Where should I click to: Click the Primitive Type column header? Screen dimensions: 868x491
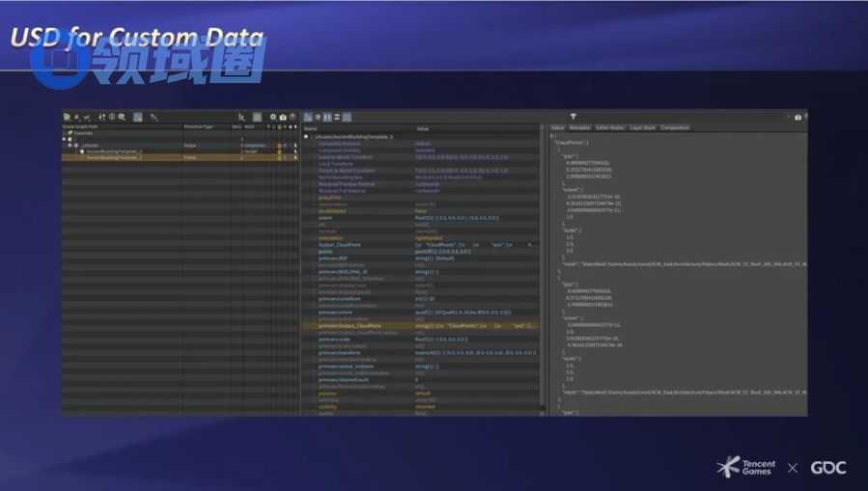pyautogui.click(x=199, y=126)
